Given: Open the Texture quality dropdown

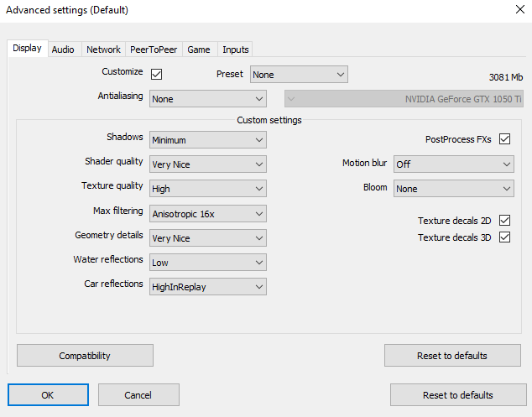Looking at the screenshot, I should click(208, 189).
